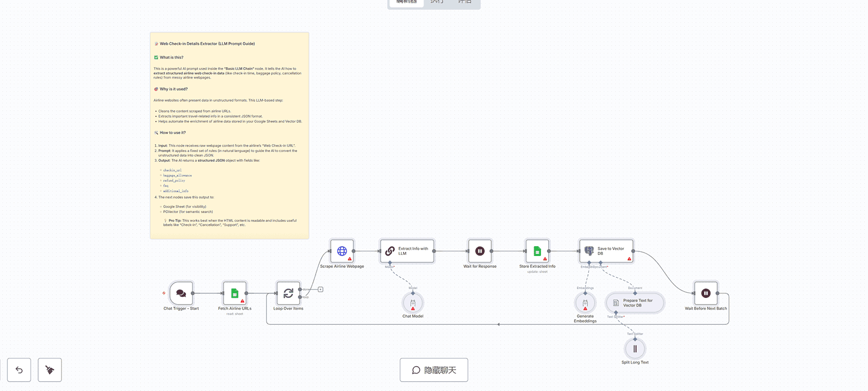
Task: Switch to the 编辑器 tab
Action: point(407,2)
